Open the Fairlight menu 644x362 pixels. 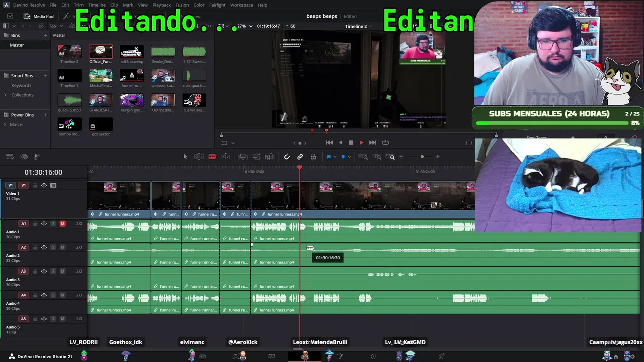(217, 5)
